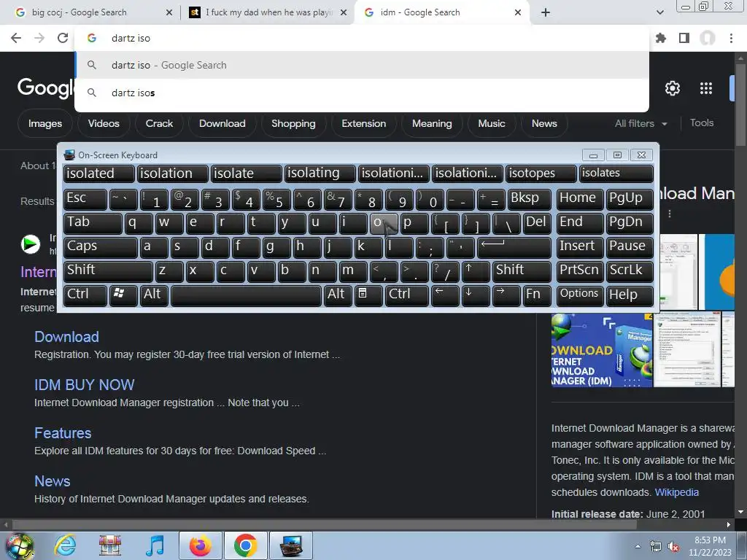The width and height of the screenshot is (747, 560).
Task: Switch to the 'big cocj - Google Search' tab
Action: 93,12
